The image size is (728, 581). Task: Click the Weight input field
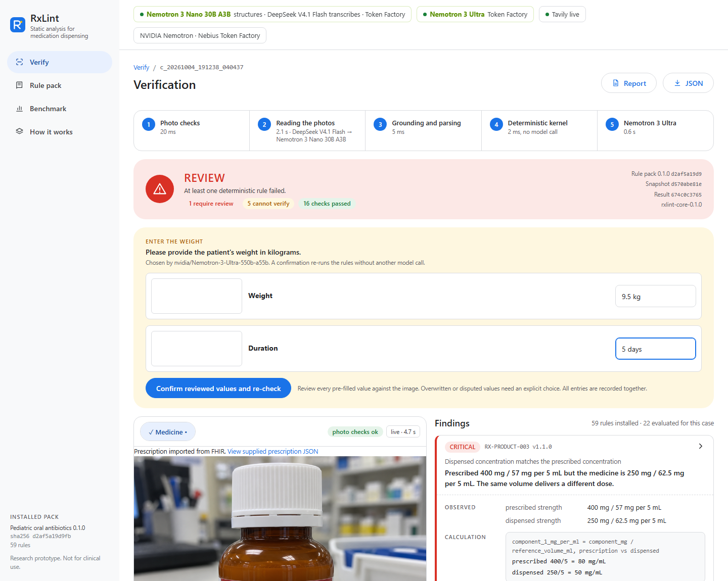coord(656,296)
